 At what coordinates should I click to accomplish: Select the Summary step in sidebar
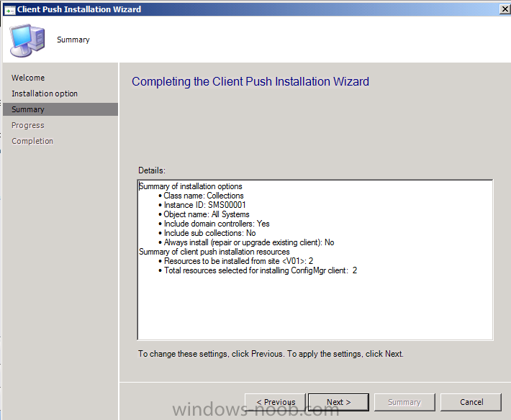[60, 109]
